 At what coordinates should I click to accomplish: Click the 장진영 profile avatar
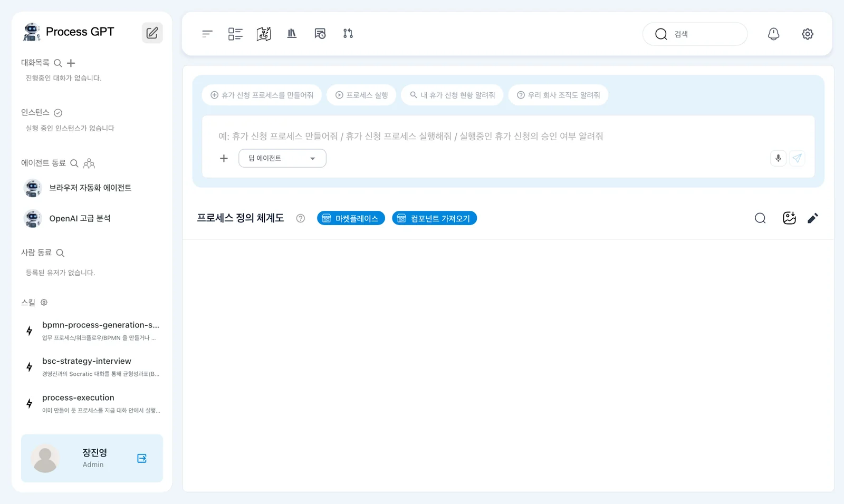45,458
